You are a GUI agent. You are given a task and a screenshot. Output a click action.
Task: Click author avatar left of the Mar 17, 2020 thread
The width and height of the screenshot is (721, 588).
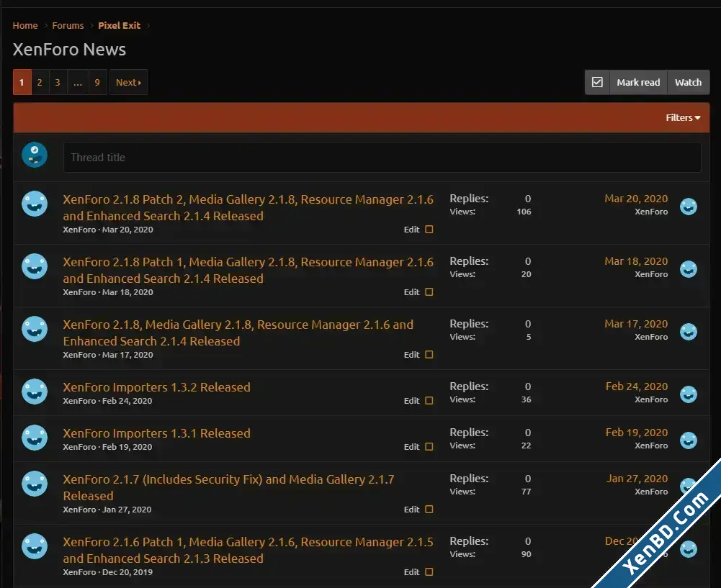point(35,328)
